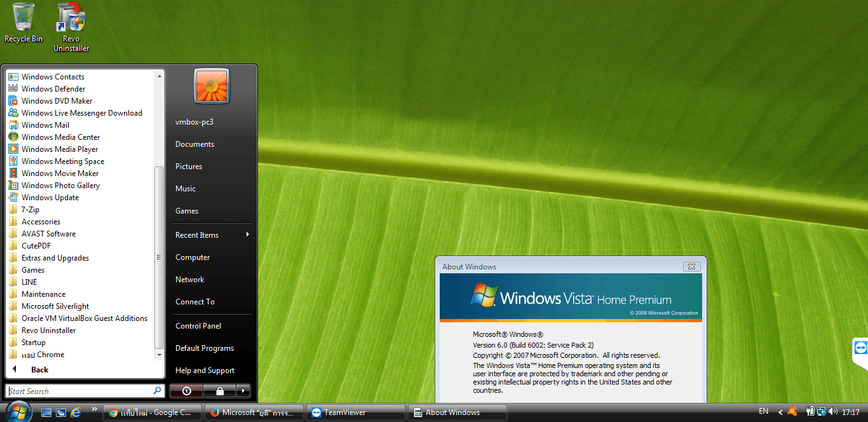This screenshot has height=422, width=868.
Task: Open Documents from the Start menu
Action: coord(195,144)
